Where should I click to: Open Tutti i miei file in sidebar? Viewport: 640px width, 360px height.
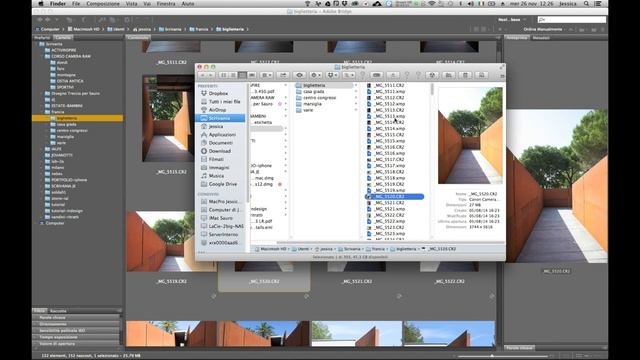(x=224, y=102)
